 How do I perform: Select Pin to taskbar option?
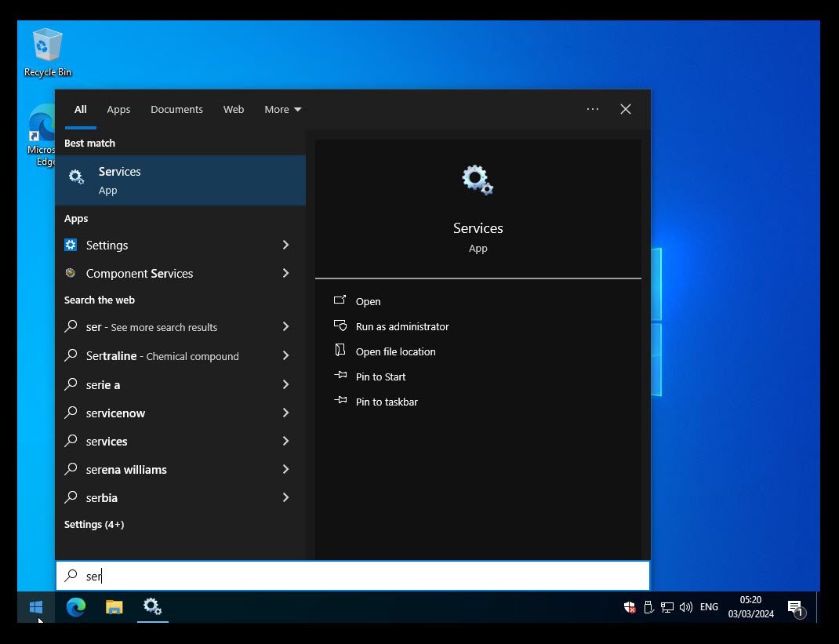click(386, 402)
